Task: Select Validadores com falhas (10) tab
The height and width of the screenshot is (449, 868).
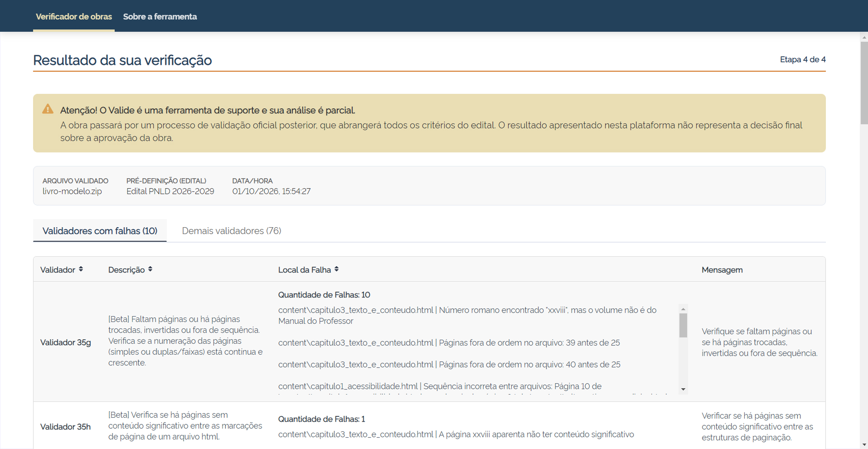Action: [x=100, y=231]
